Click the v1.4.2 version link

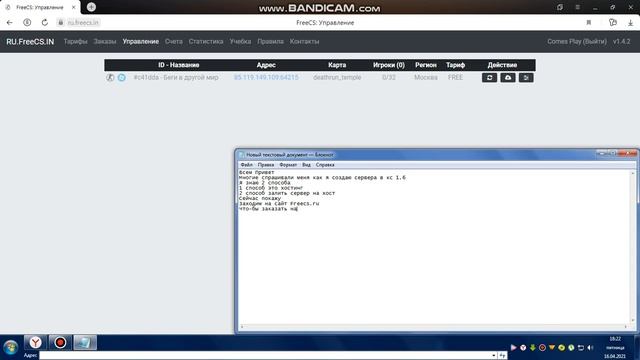tap(622, 41)
